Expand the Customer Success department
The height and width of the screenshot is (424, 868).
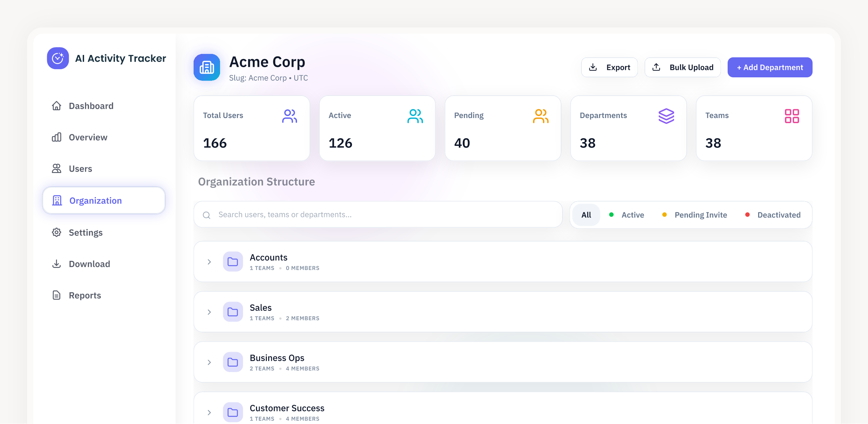[209, 412]
